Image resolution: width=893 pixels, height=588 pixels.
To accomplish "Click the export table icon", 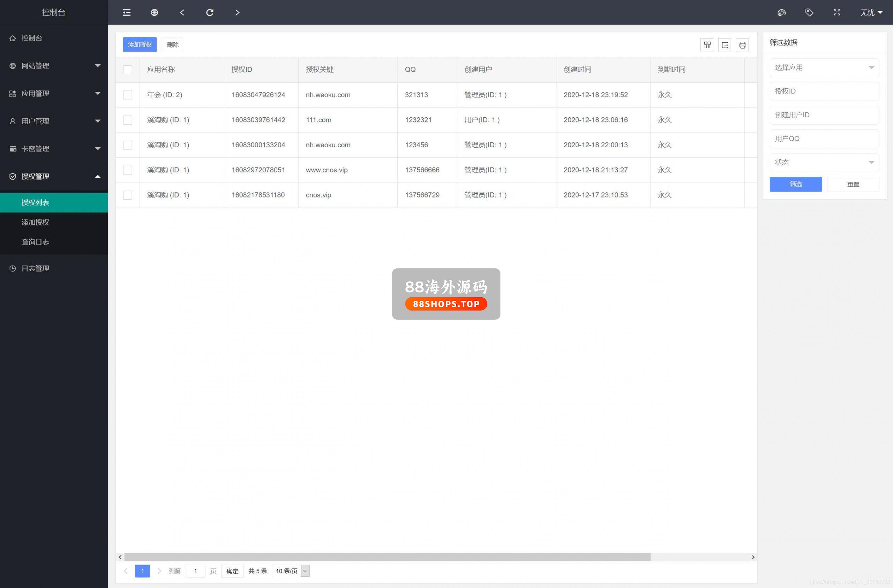I will [725, 45].
